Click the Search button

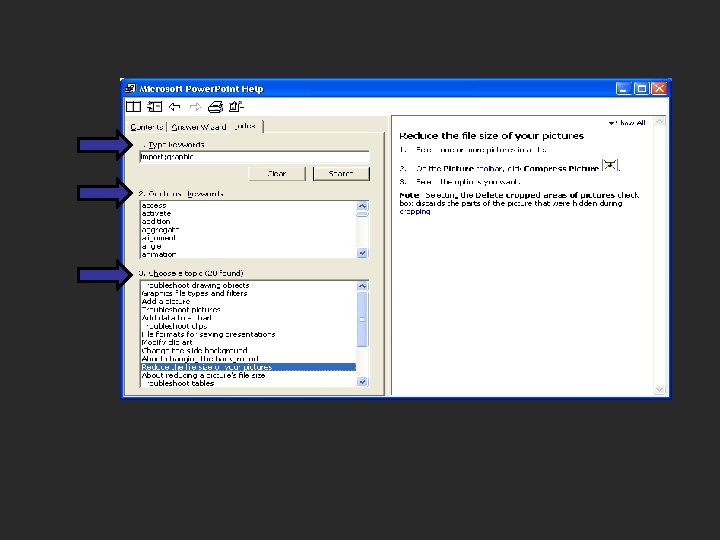pos(341,174)
